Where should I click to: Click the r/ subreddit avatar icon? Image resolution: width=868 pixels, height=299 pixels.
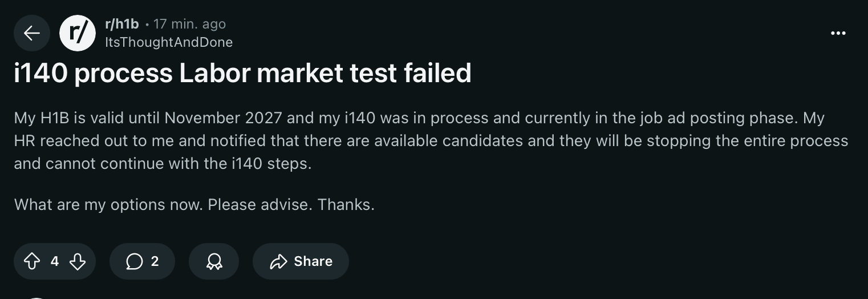[x=78, y=33]
